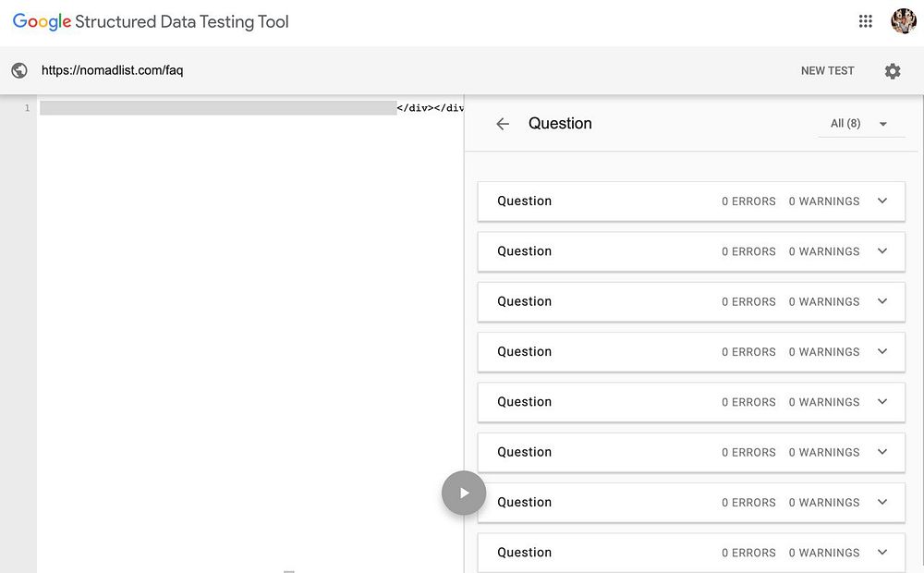Image resolution: width=924 pixels, height=573 pixels.
Task: Click the Google Structured Data Testing Tool logo
Action: point(151,22)
